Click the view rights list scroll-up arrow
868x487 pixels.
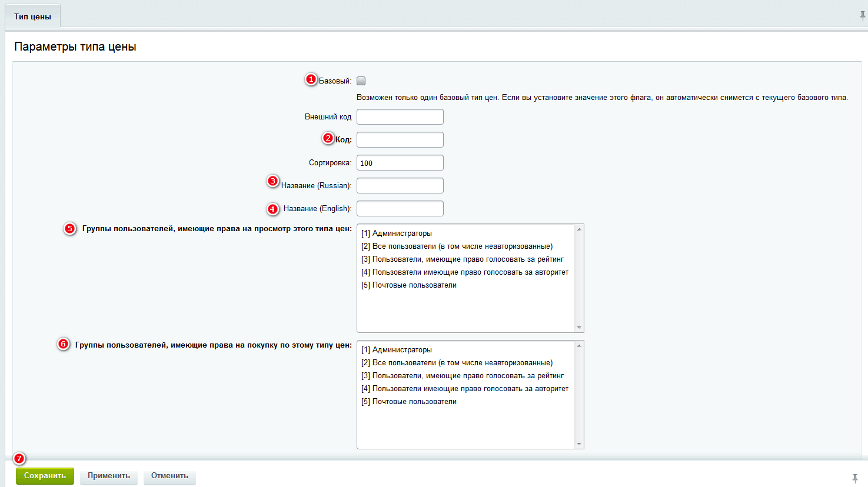tap(579, 229)
